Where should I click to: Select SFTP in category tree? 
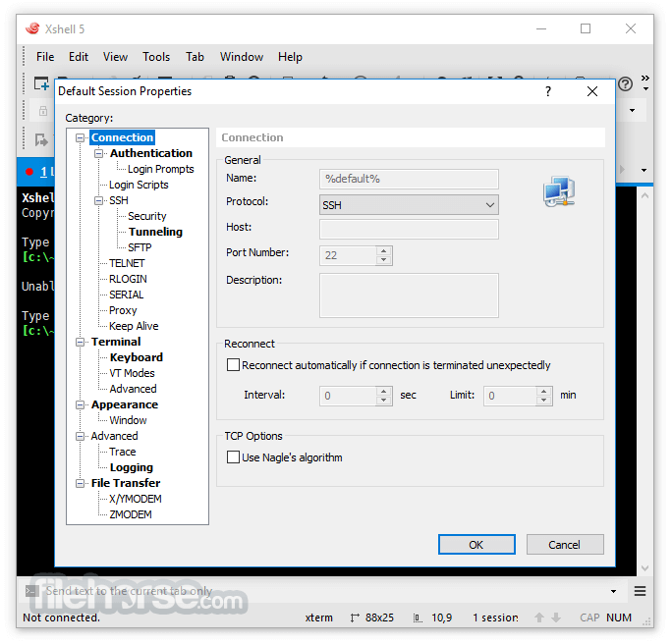click(140, 247)
